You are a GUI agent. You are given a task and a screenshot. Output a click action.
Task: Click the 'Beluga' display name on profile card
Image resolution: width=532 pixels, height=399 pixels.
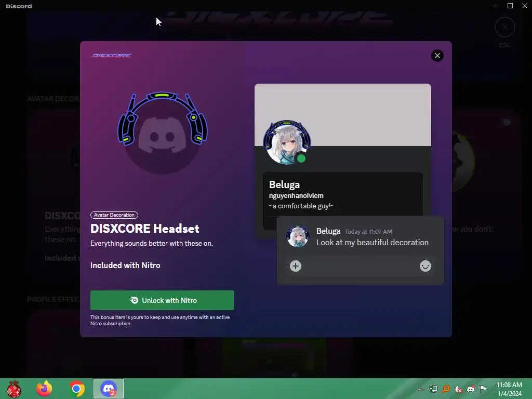284,184
